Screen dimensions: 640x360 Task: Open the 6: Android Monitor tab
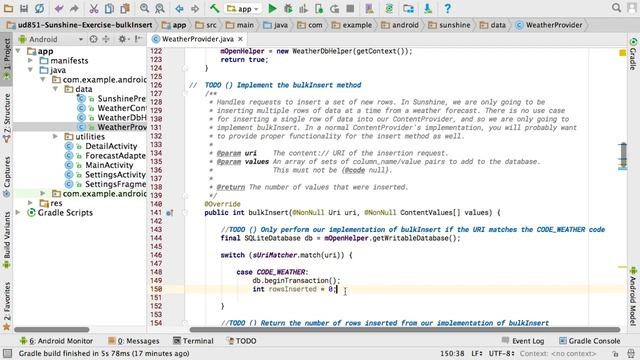[x=56, y=341]
